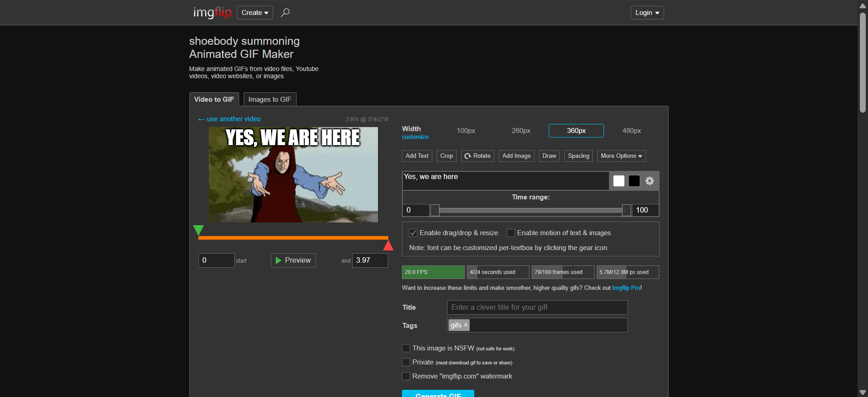Click the red end marker triangle
Image resolution: width=868 pixels, height=397 pixels.
coord(388,245)
